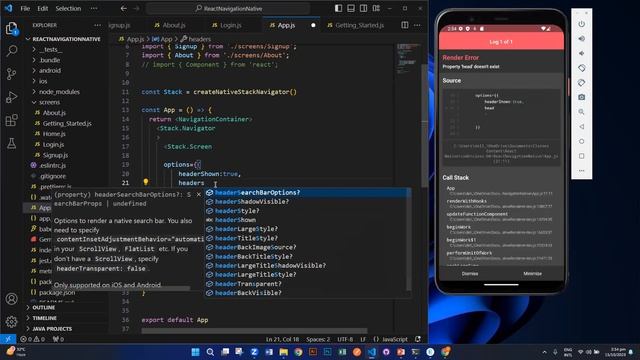Viewport: 640px width, 360px height.
Task: Click emulator overview square button
Action: pos(582,156)
